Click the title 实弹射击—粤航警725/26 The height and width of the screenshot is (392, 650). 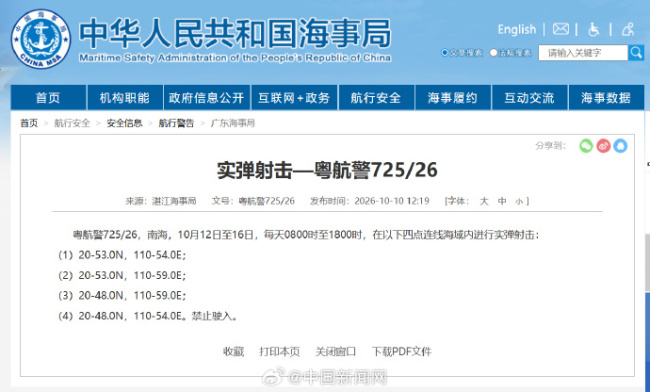[327, 170]
